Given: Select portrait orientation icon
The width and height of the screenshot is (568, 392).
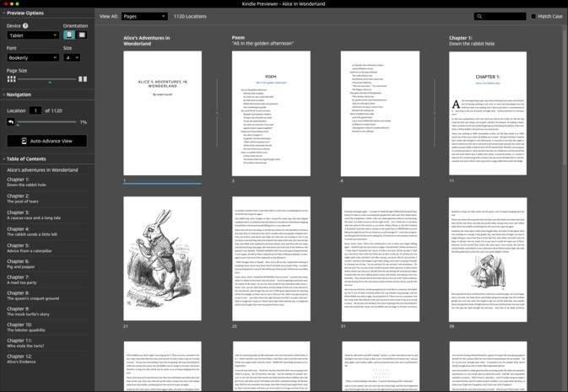Looking at the screenshot, I should coord(69,35).
